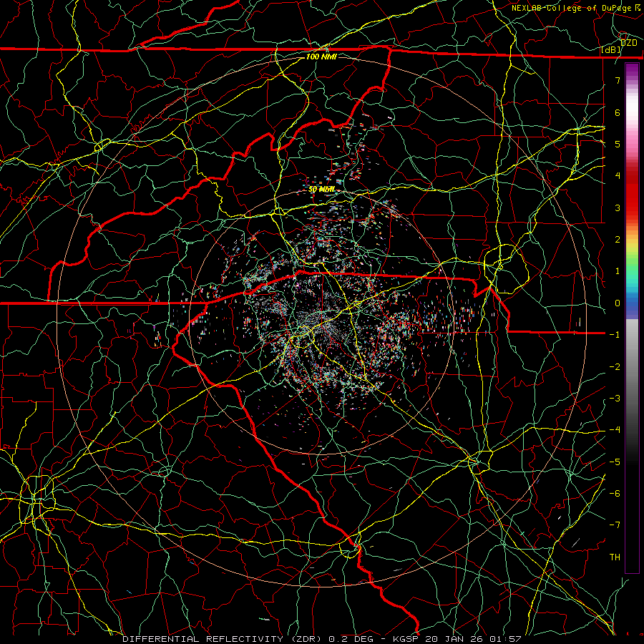Click the [dB] units label above scale
644x644 pixels.
pyautogui.click(x=611, y=50)
